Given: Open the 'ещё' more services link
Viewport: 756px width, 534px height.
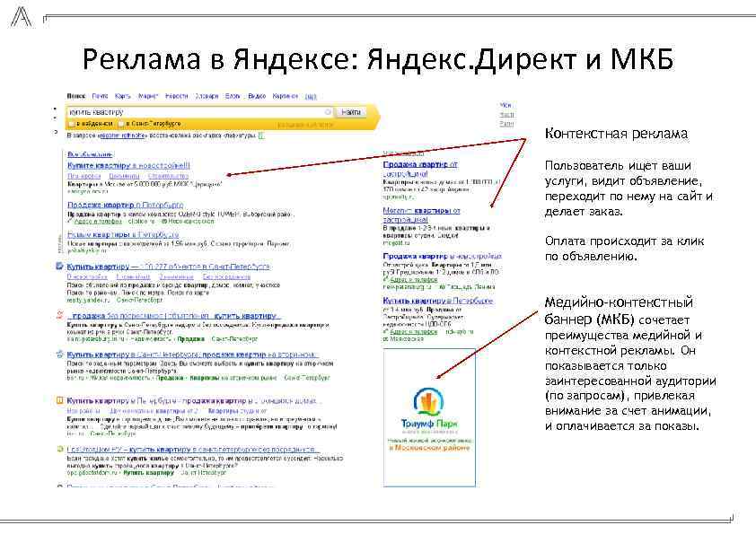Looking at the screenshot, I should point(311,96).
